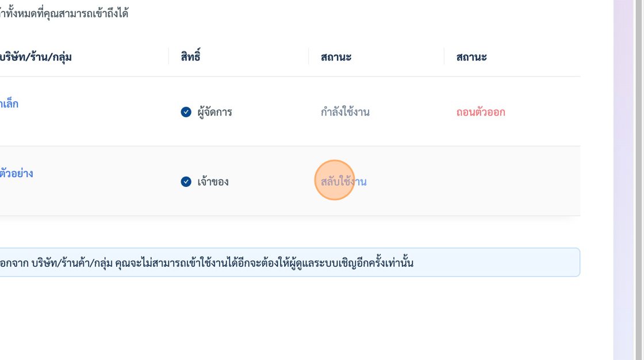The width and height of the screenshot is (644, 360).
Task: Click the red ถอนตัวออก link
Action: point(481,112)
